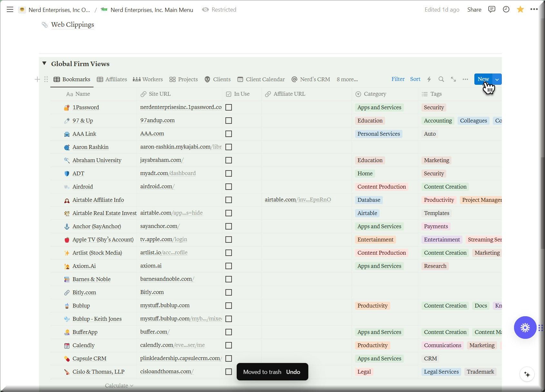Viewport: 545px width, 392px height.
Task: Click the Web Clippings paperclip icon
Action: 45,25
